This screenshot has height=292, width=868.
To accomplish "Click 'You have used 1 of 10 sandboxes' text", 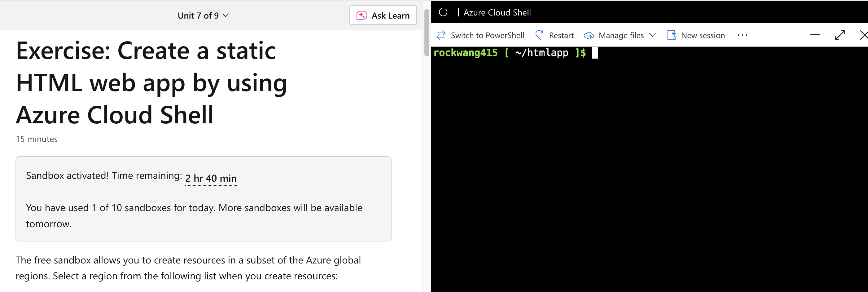I will [194, 215].
